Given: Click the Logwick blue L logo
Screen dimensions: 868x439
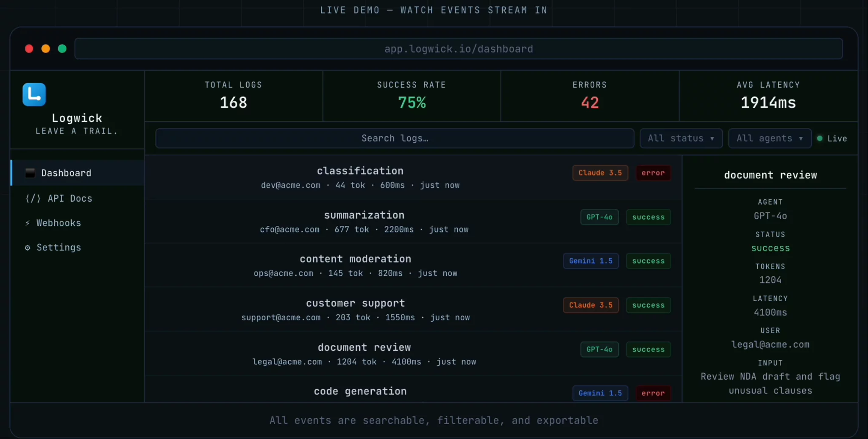Looking at the screenshot, I should coord(34,94).
